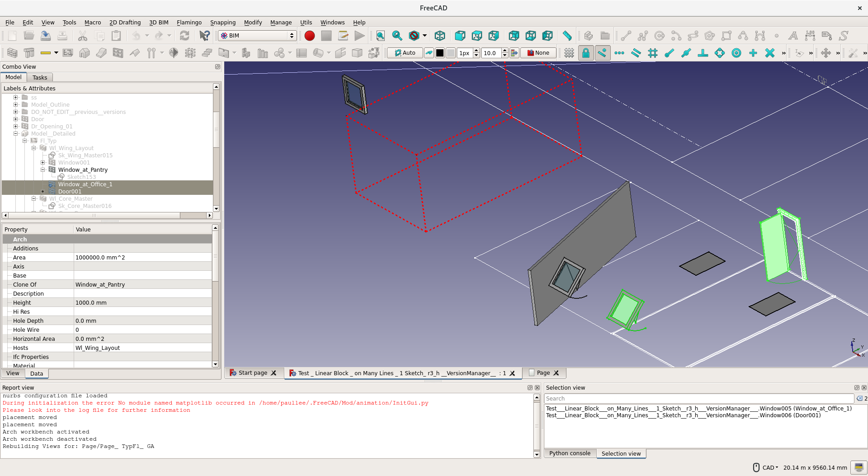Screen dimensions: 868x476
Task: Click the Draft Line tool icon
Action: pyautogui.click(x=626, y=36)
